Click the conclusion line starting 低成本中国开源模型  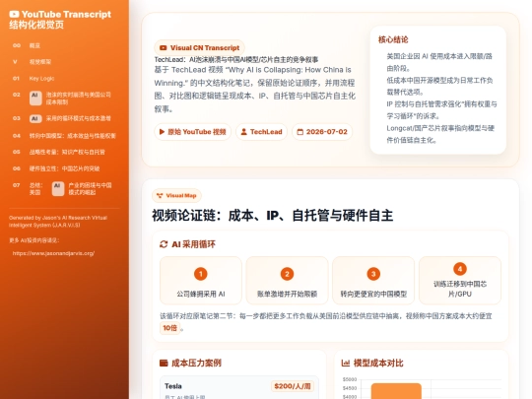[439, 86]
